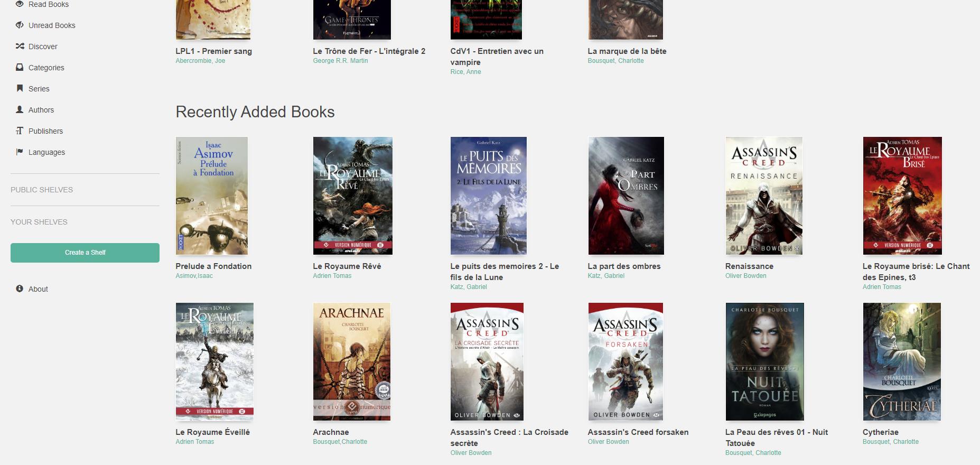Open La part des ombres cover
The image size is (980, 465).
[626, 196]
